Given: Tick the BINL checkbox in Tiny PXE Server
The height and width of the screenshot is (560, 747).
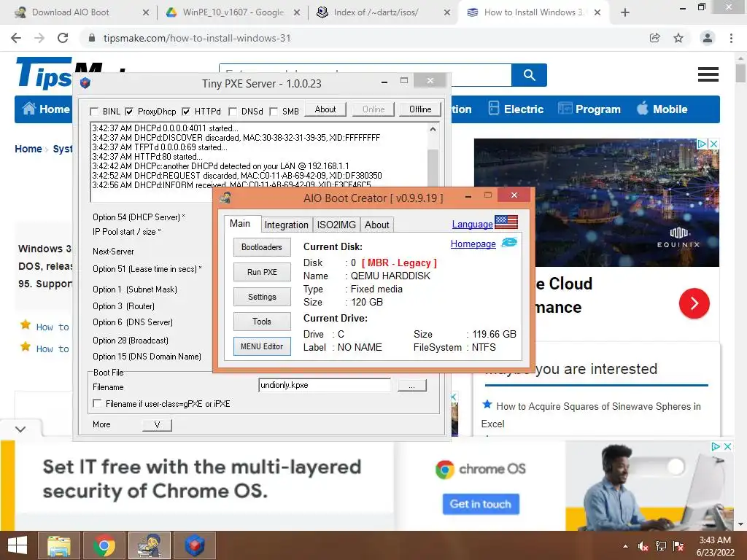Looking at the screenshot, I should (94, 112).
